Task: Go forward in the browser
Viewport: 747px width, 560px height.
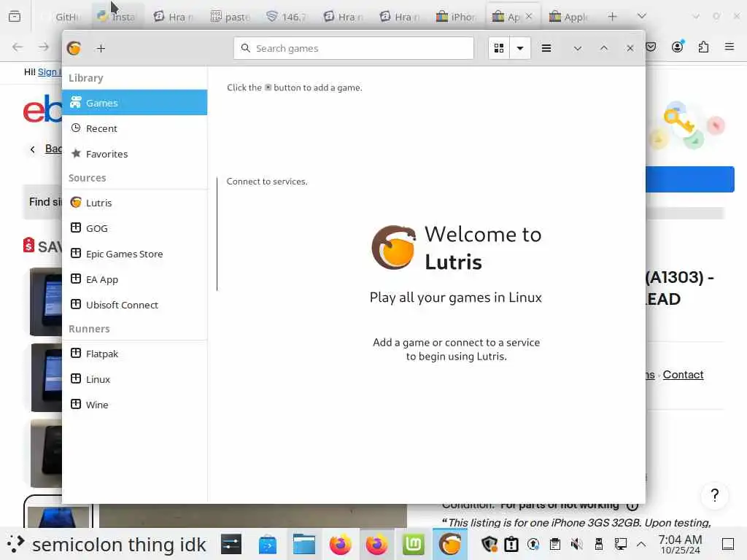Action: tap(44, 47)
